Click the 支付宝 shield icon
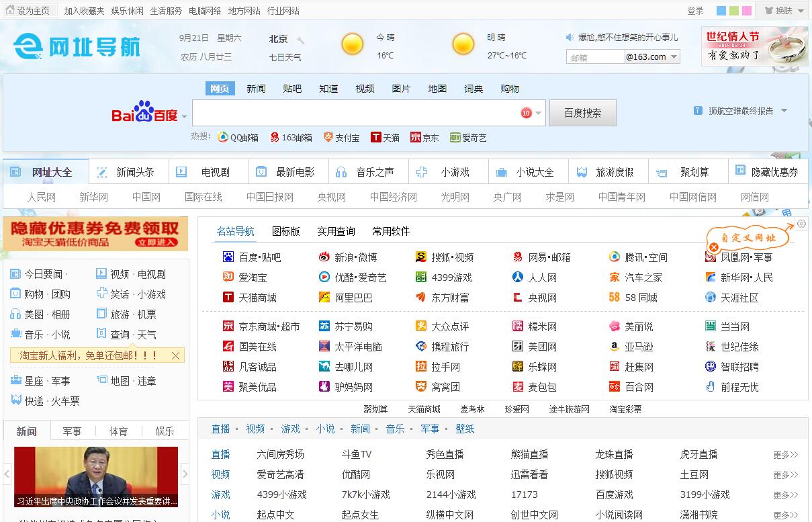This screenshot has height=522, width=812. coord(328,138)
